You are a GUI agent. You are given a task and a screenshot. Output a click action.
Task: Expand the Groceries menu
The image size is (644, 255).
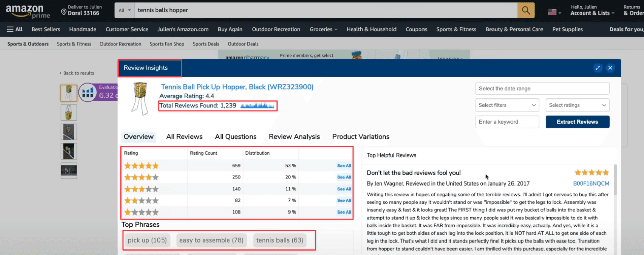point(323,29)
